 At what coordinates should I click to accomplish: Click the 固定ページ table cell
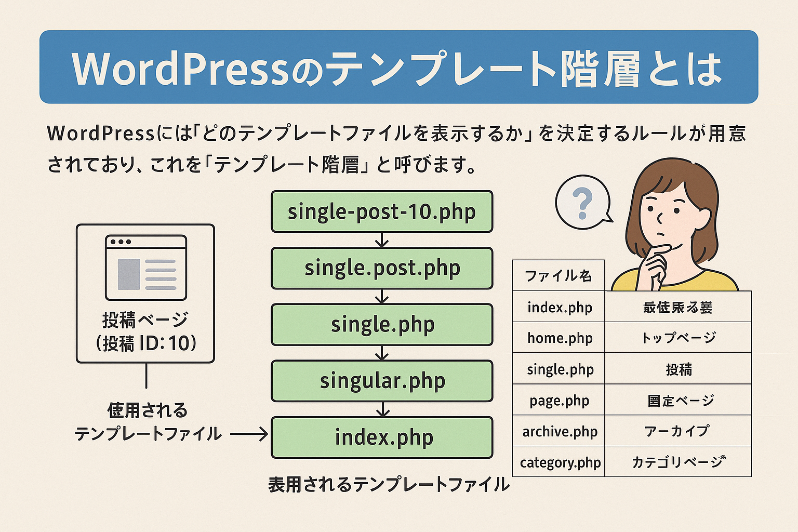(678, 400)
